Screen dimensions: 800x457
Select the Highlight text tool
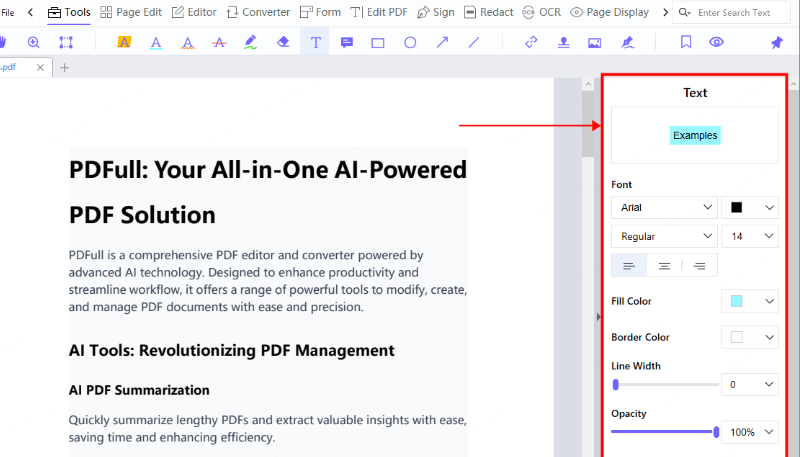[124, 43]
